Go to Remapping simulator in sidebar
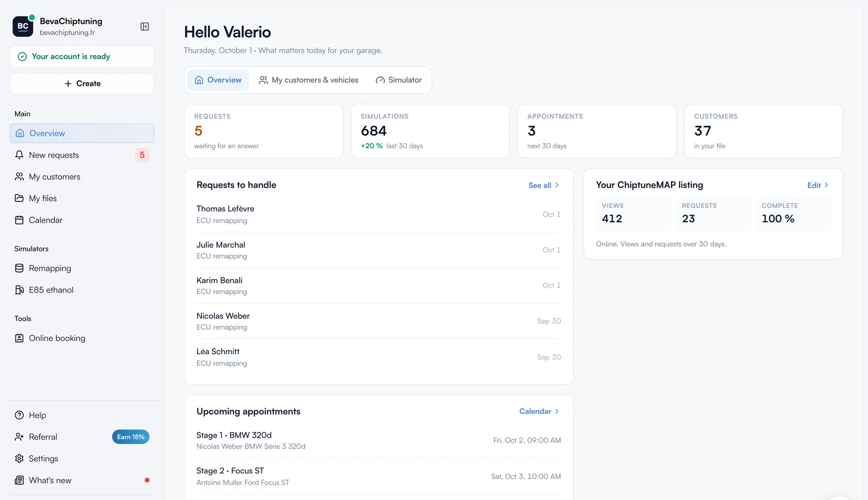The width and height of the screenshot is (868, 500). (82, 268)
